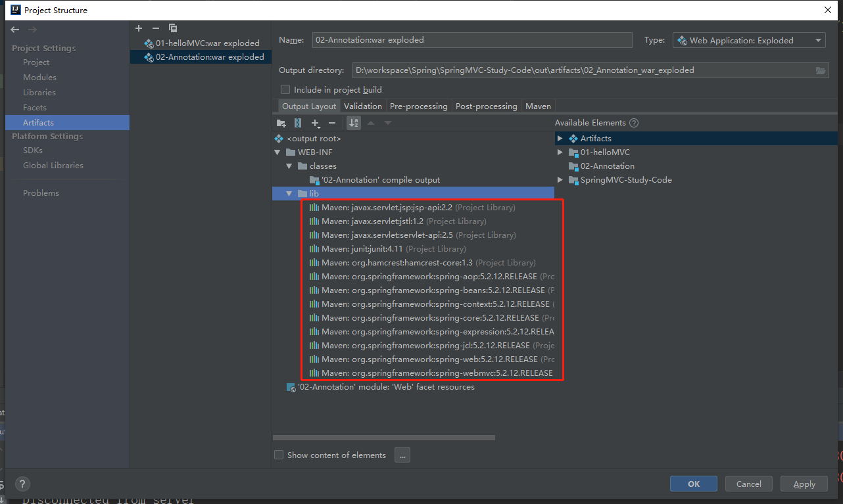Remove element from output layout
This screenshot has width=843, height=504.
click(x=332, y=123)
